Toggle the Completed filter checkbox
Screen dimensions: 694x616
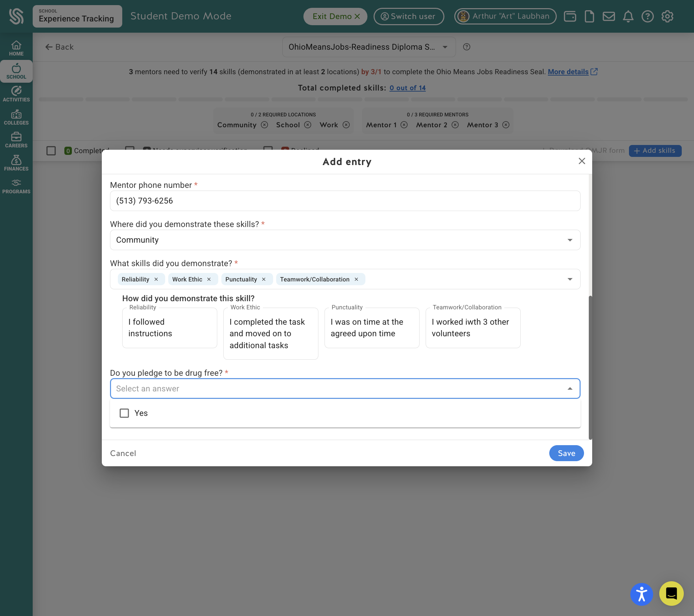(x=51, y=151)
